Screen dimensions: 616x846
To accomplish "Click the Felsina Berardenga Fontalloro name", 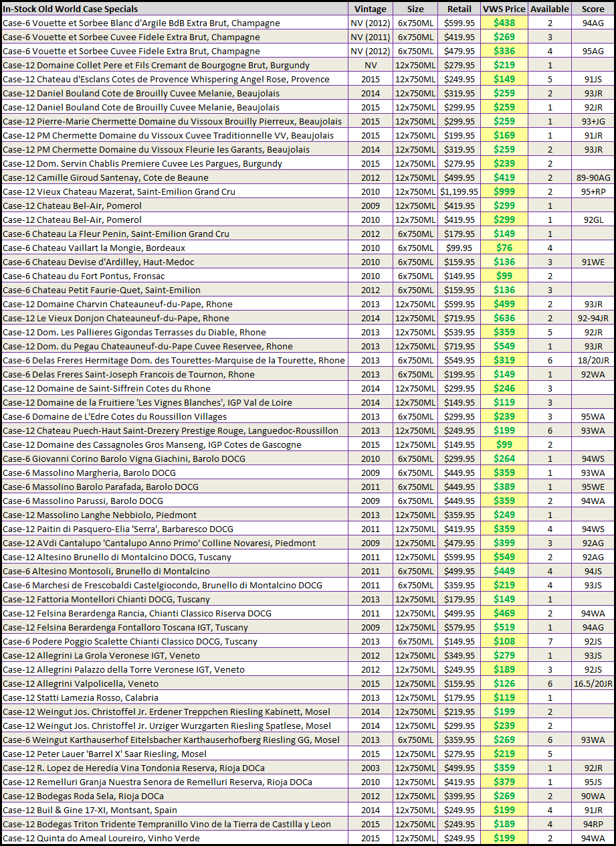I will (125, 628).
